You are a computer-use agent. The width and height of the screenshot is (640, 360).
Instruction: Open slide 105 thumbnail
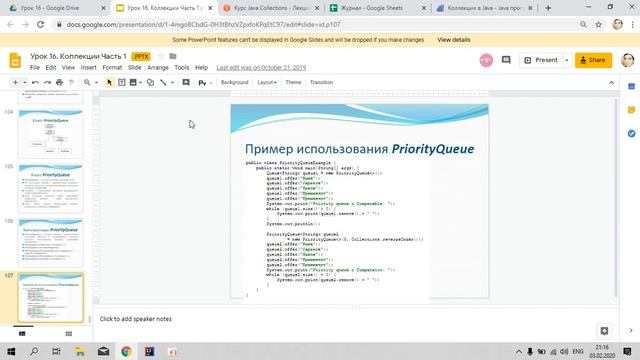coord(51,188)
